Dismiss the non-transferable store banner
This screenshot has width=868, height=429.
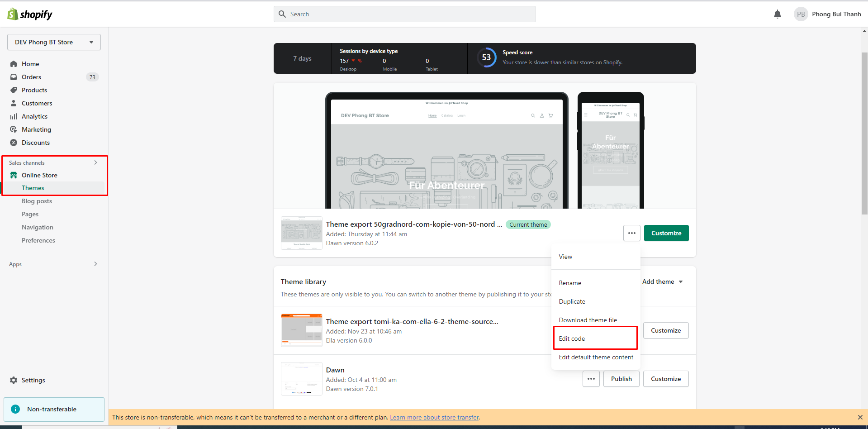coord(860,417)
